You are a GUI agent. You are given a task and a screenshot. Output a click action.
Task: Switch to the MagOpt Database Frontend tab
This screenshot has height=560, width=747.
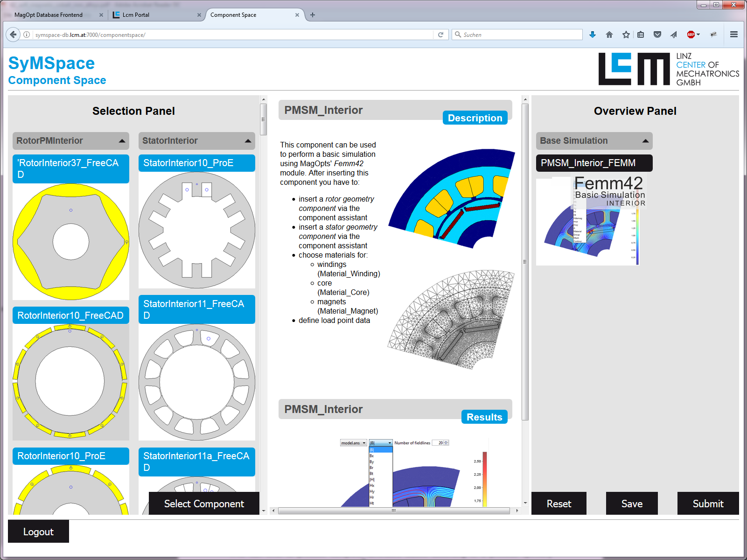(49, 15)
